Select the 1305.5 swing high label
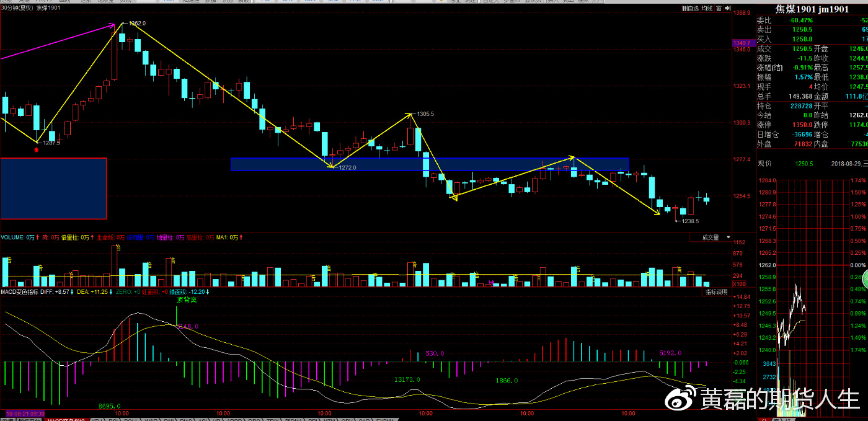The image size is (868, 421). pyautogui.click(x=425, y=114)
